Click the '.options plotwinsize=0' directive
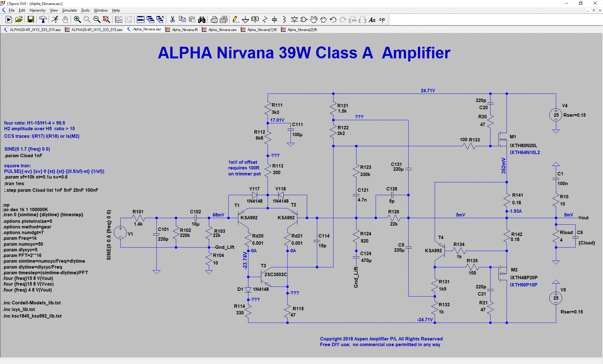This screenshot has width=603, height=364. click(28, 221)
